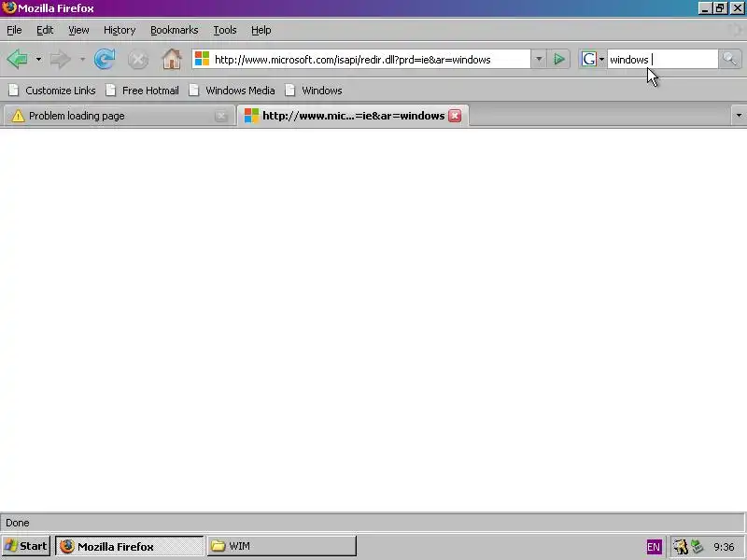Screen dimensions: 747x560
Task: Click the EN language indicator
Action: click(x=654, y=547)
